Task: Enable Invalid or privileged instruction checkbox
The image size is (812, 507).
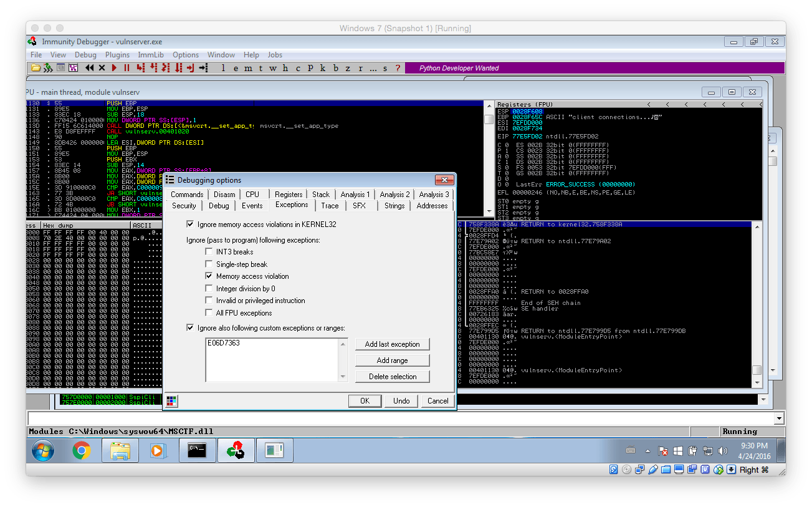Action: point(209,301)
